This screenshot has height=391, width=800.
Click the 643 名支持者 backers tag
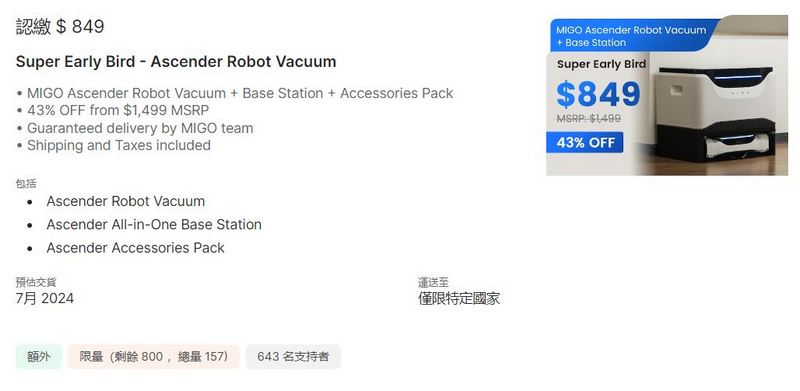click(x=293, y=357)
